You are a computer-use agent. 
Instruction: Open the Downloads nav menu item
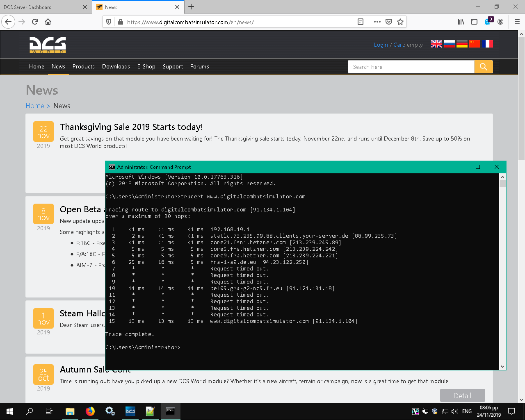[116, 66]
